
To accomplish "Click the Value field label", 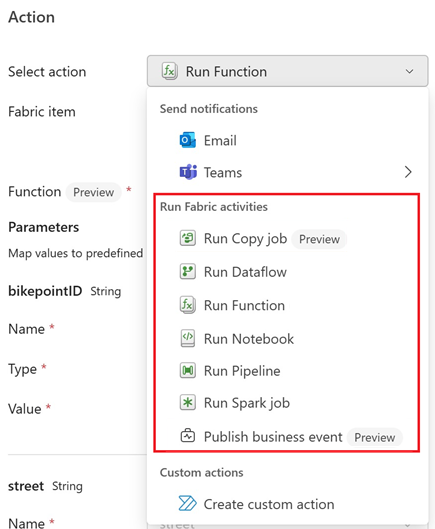I will [x=25, y=409].
